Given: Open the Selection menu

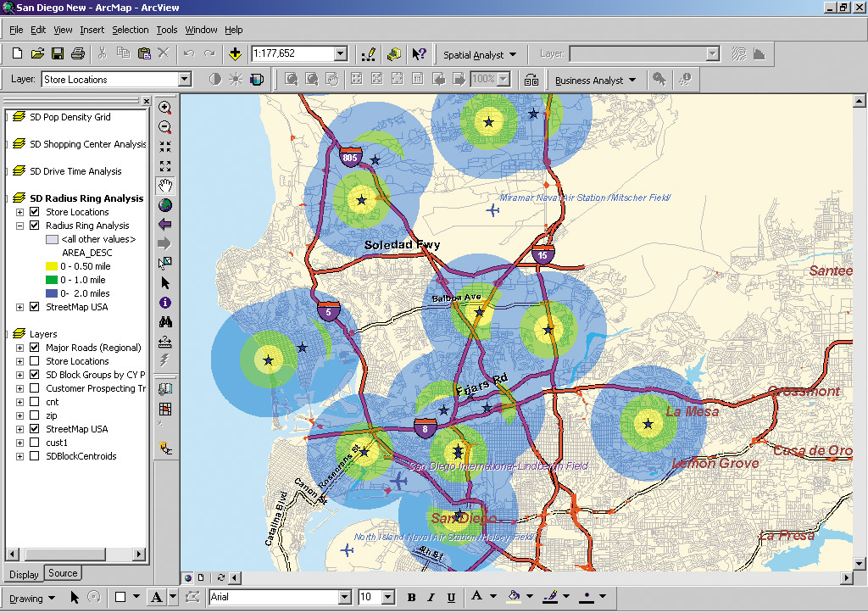Looking at the screenshot, I should [130, 30].
